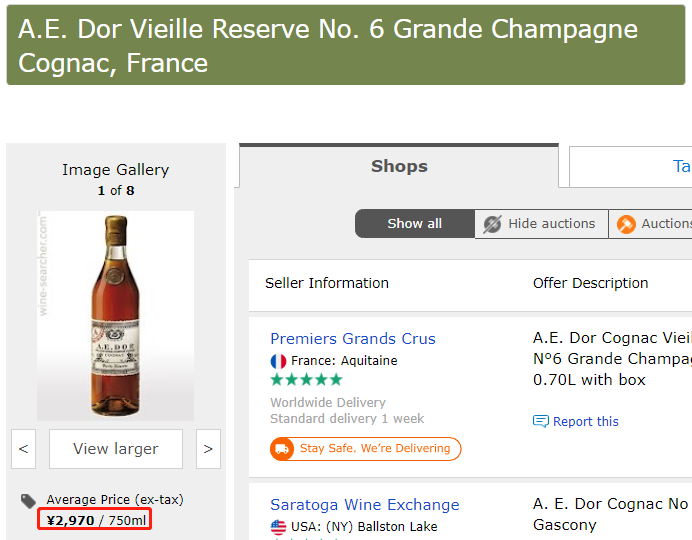
Task: Click the cognac bottle thumbnail image
Action: 116,315
